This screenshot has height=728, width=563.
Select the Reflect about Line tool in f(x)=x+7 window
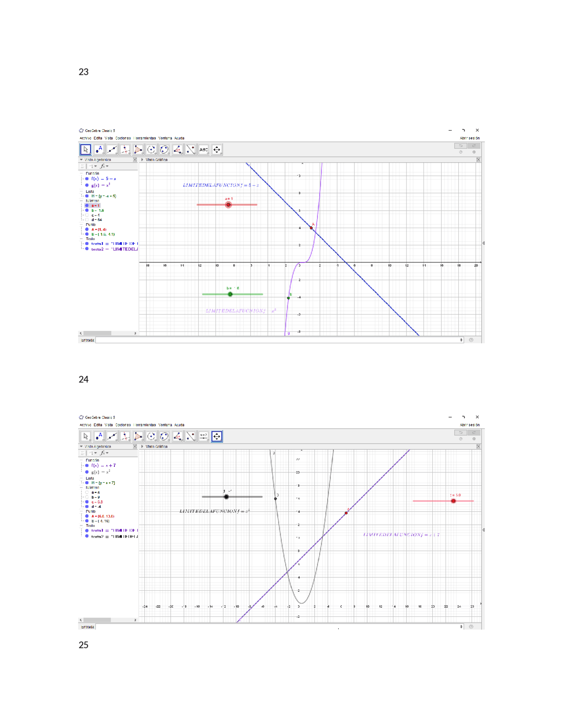coord(190,436)
